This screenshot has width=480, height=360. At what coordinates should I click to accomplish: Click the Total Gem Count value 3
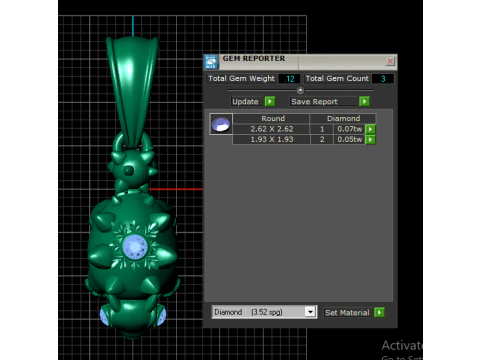[383, 79]
